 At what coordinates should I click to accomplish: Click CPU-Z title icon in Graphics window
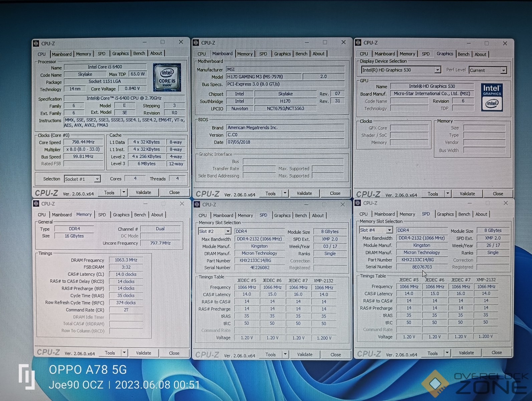point(358,42)
